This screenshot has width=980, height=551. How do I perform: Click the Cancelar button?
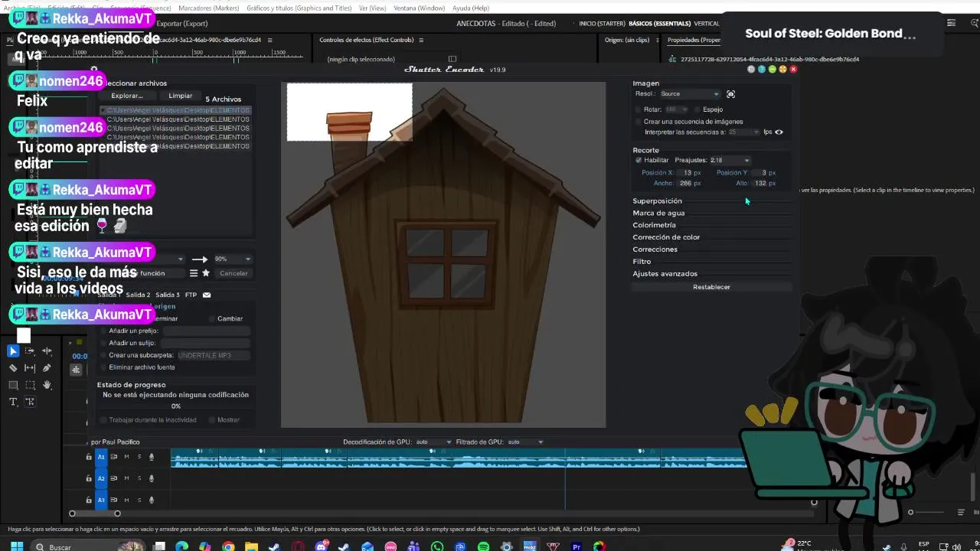pyautogui.click(x=234, y=273)
